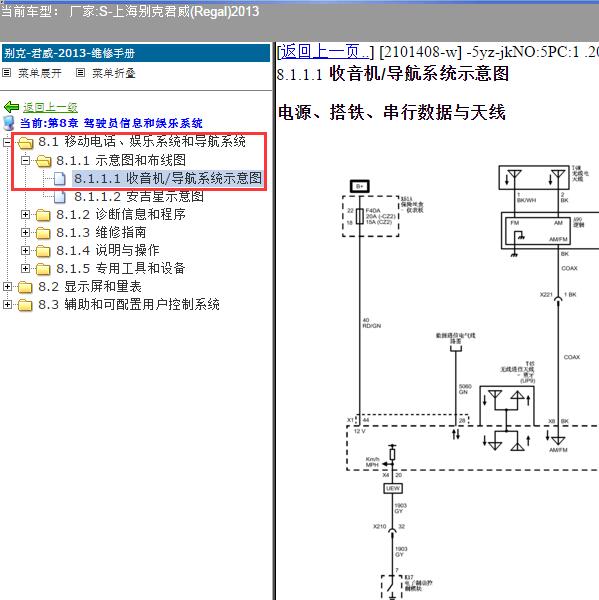Screen dimensions: 599x600
Task: Expand the 8.3 辅助和可配置用户控制系统 node
Action: (7, 304)
